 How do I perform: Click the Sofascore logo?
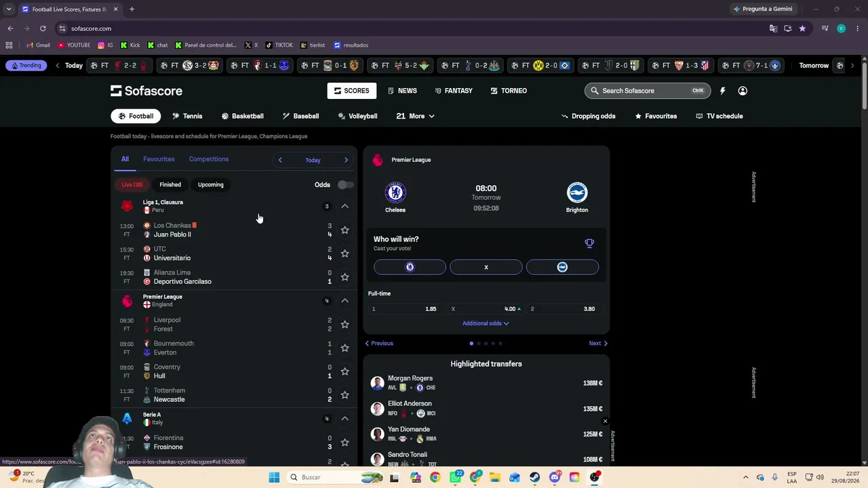click(146, 91)
